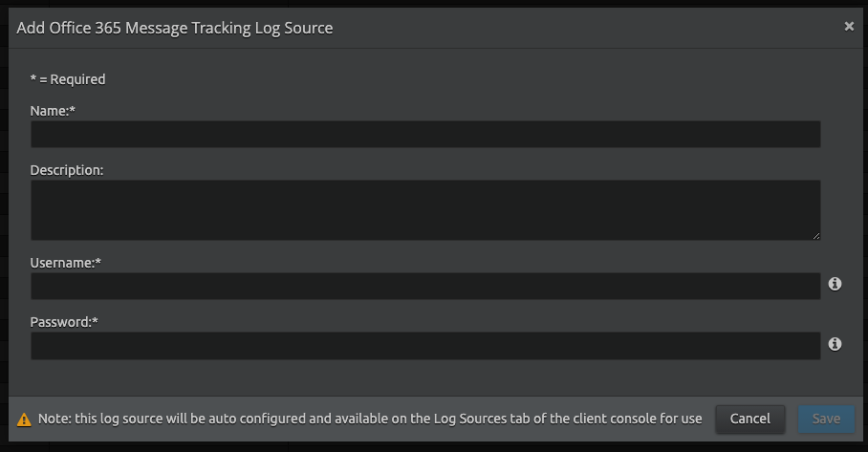Screen dimensions: 868x452
Task: Click the Cancel button
Action: (749, 419)
